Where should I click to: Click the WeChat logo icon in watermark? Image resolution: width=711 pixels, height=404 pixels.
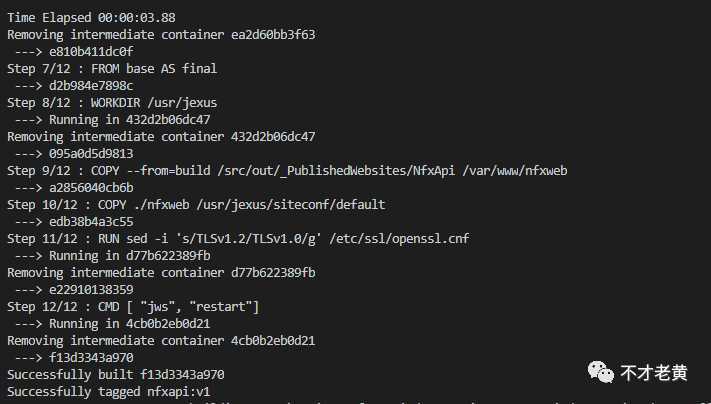tap(601, 372)
